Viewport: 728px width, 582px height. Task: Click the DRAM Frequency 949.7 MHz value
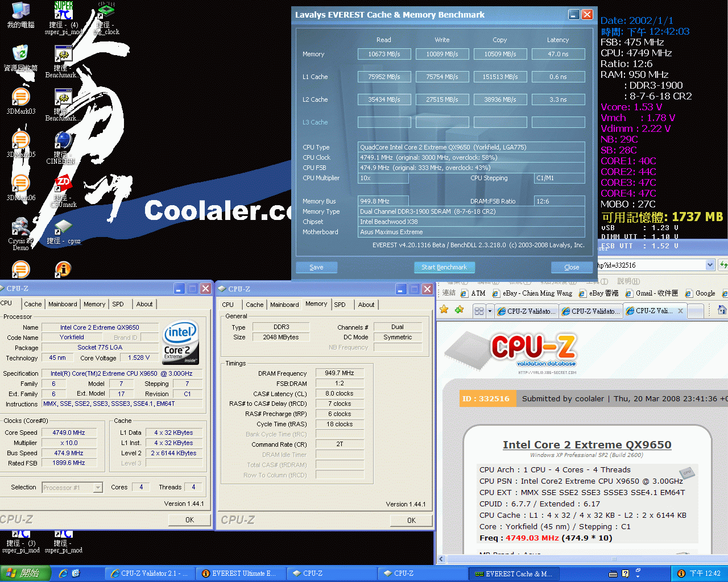click(340, 373)
